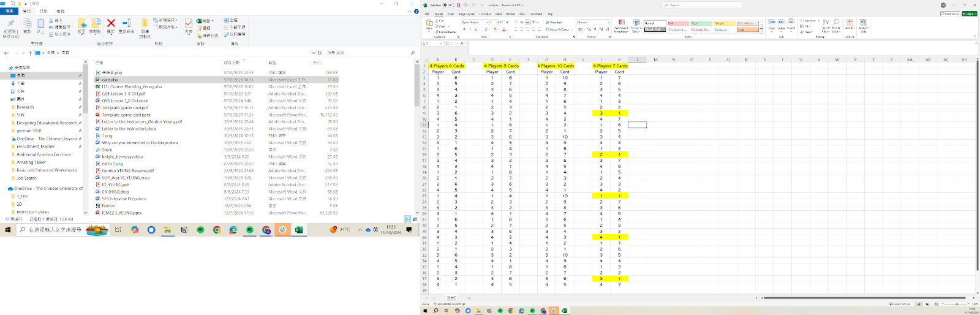Select cards.xlsx in the Explorer file list
Viewport: 980px width, 315px height.
pos(216,80)
